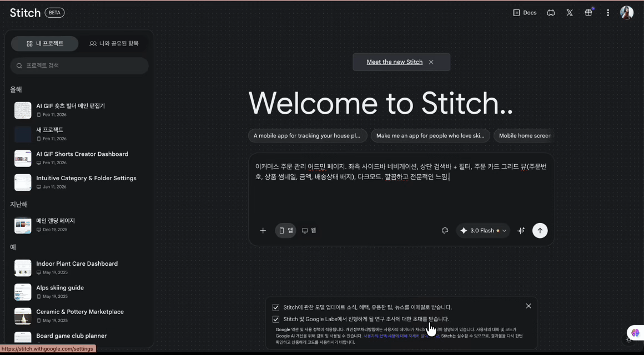Open the three-dot more options menu
The width and height of the screenshot is (644, 355).
click(x=608, y=13)
